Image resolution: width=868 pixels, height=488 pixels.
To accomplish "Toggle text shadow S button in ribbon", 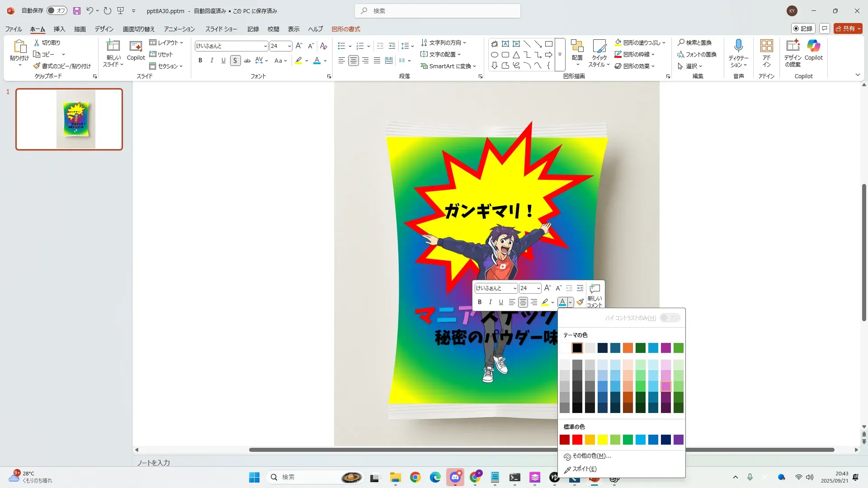I will [235, 61].
